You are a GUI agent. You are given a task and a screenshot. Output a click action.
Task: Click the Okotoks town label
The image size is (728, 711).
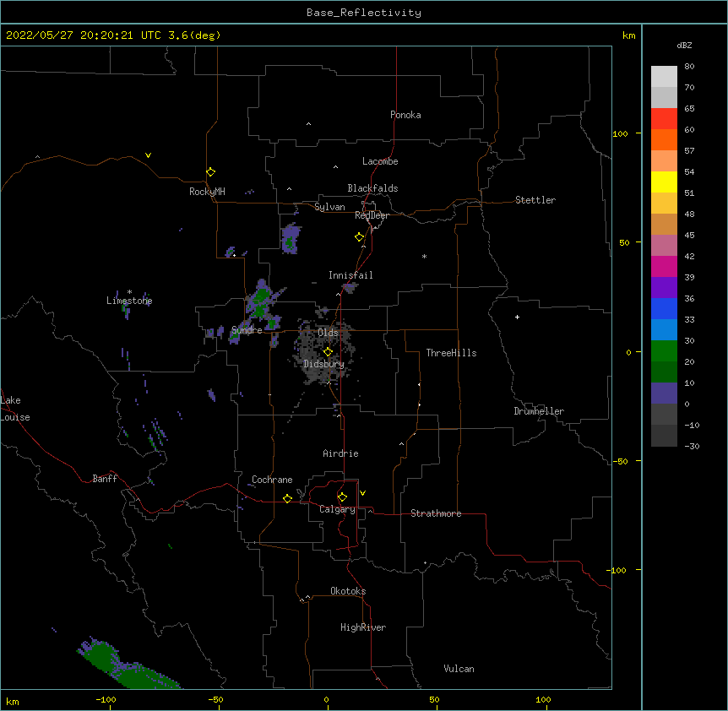(x=348, y=591)
